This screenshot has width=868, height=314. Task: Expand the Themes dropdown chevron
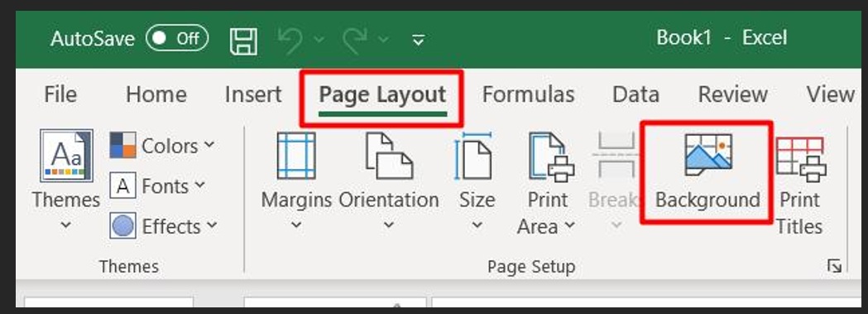tap(65, 225)
